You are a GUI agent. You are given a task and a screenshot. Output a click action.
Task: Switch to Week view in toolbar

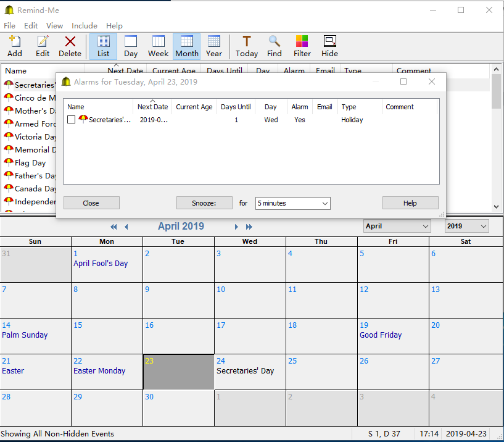[x=158, y=46]
